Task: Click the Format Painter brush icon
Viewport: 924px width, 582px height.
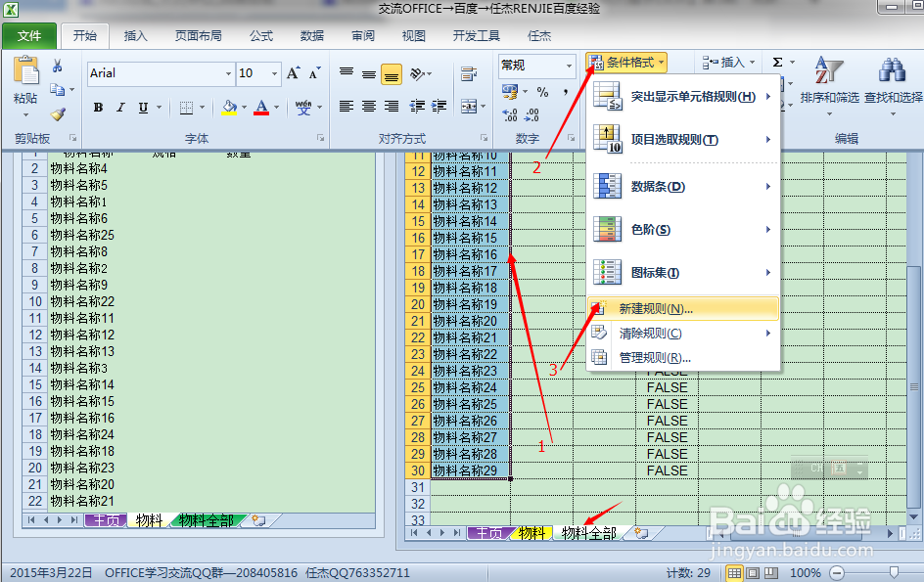Action: [58, 114]
